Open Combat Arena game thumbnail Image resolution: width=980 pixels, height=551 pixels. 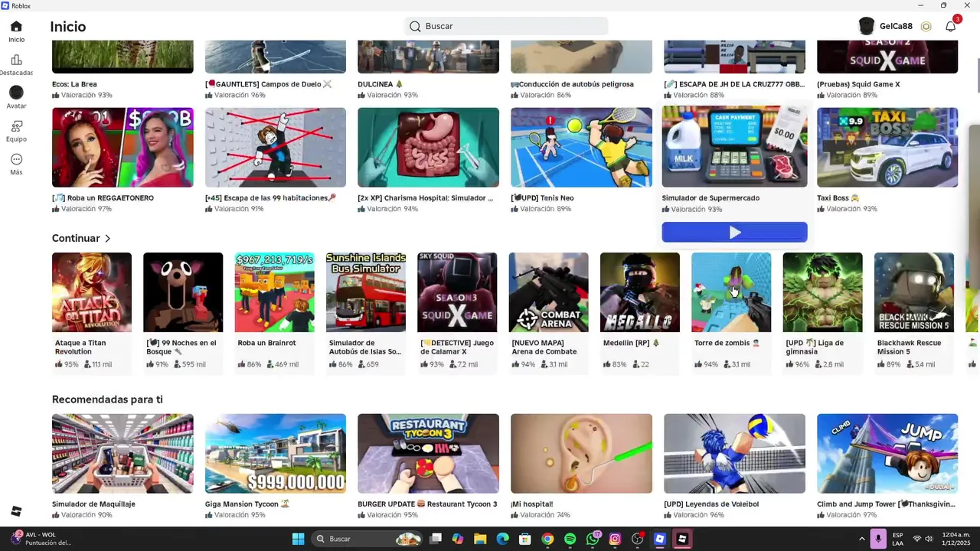[548, 292]
